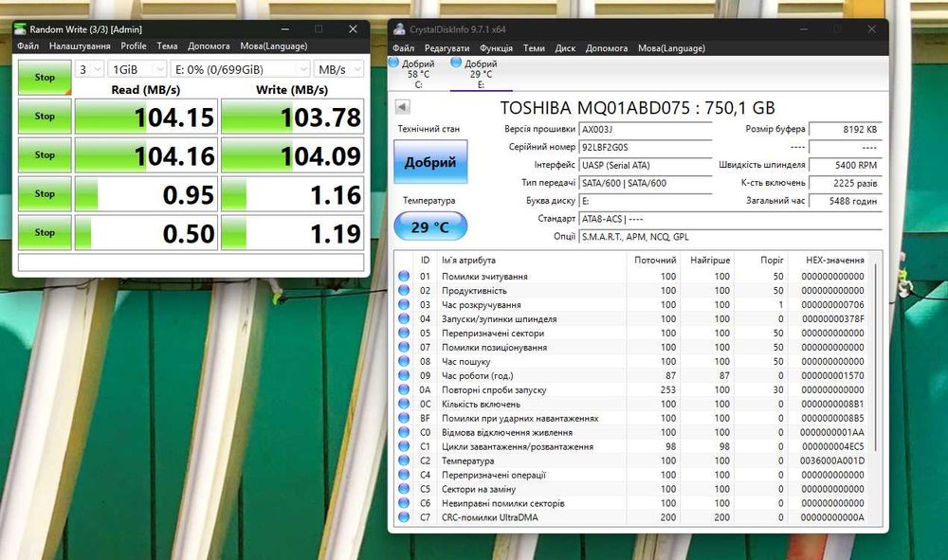Screen dimensions: 948x560
Task: Click Stop button beside 0.95 read result
Action: (x=45, y=193)
